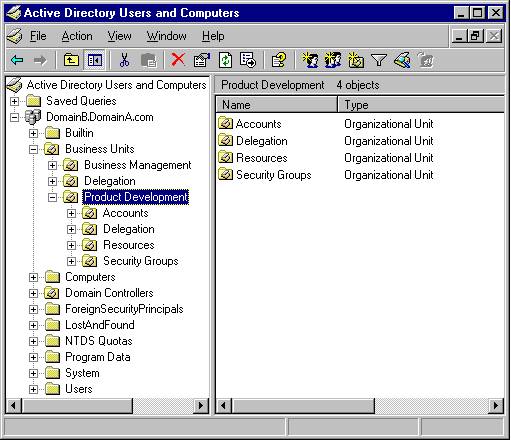Create a new group via toolbar icon

tap(333, 60)
